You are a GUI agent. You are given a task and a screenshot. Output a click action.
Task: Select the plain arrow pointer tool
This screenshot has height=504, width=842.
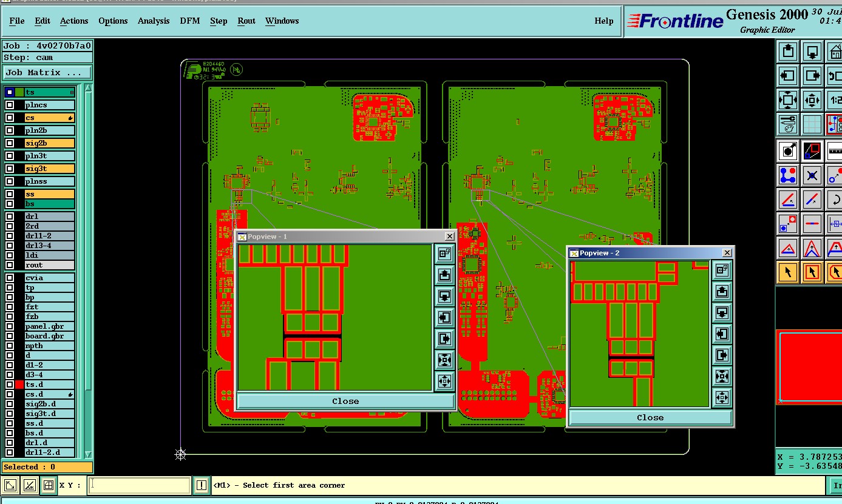coord(788,272)
